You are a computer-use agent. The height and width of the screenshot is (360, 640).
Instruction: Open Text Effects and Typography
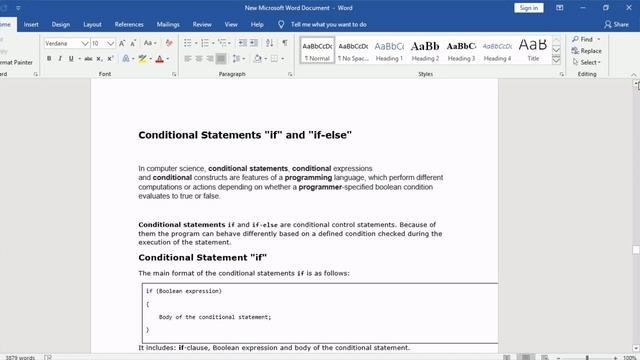[126, 59]
